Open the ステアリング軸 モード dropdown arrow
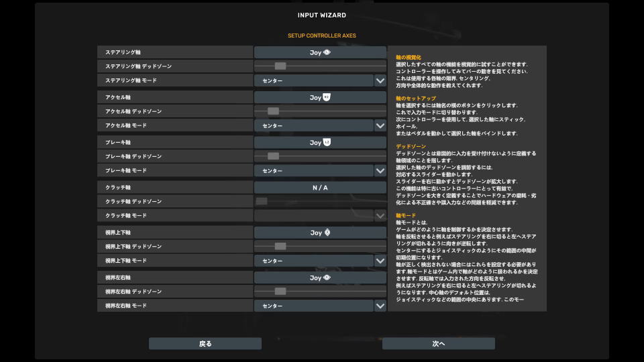Viewport: 644px width, 362px height. tap(380, 80)
